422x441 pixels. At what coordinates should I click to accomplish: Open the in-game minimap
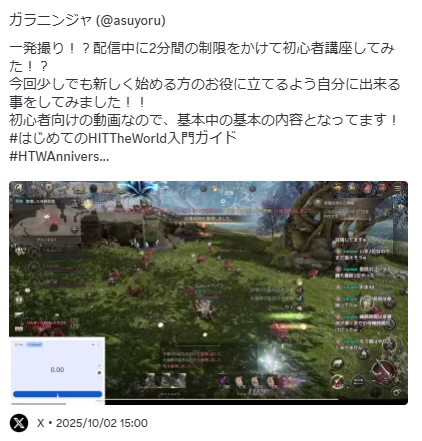coord(45,219)
